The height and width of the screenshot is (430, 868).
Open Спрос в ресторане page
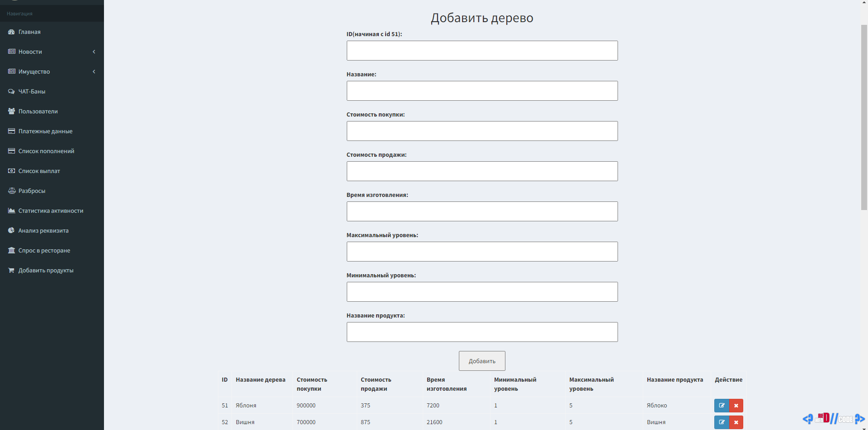click(52, 251)
